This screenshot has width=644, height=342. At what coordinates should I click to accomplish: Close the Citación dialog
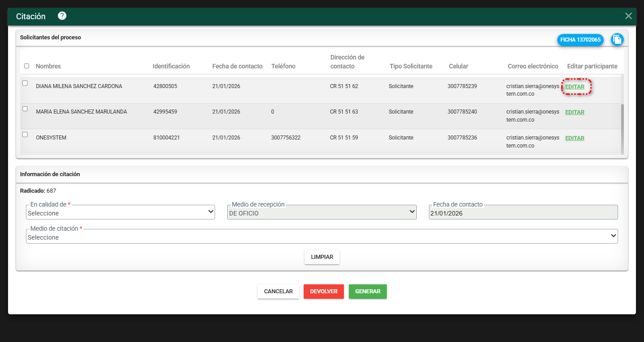[x=628, y=16]
